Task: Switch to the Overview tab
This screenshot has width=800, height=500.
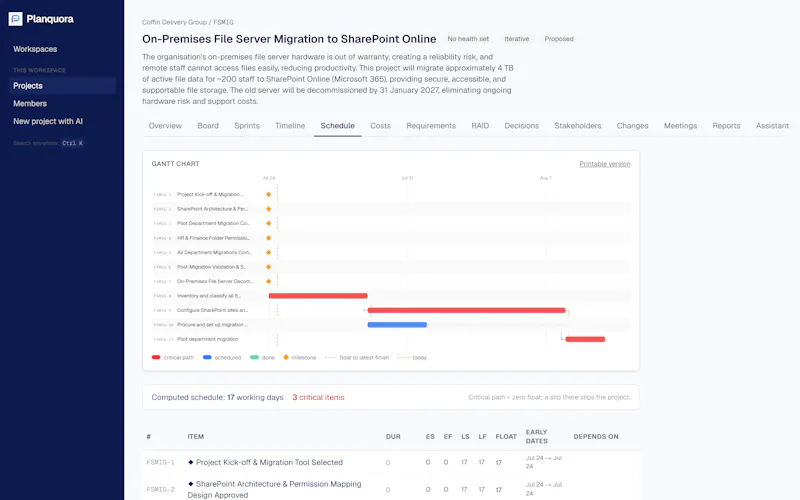Action: (165, 126)
